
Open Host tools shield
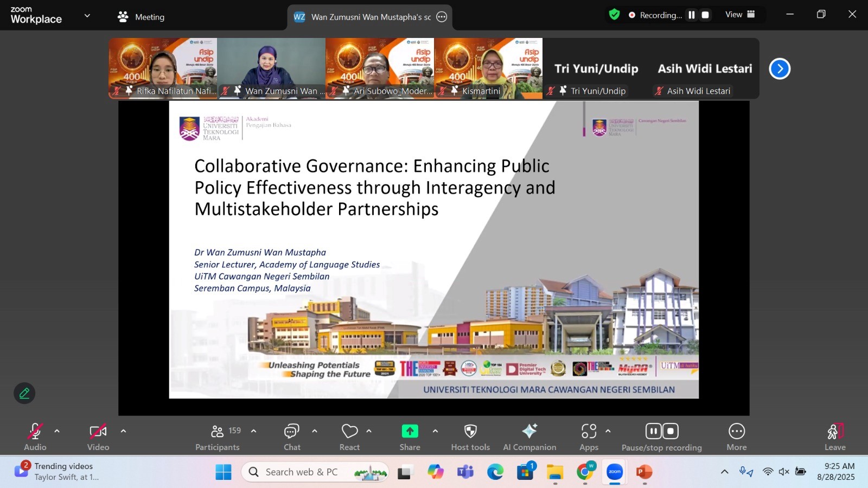pos(470,432)
